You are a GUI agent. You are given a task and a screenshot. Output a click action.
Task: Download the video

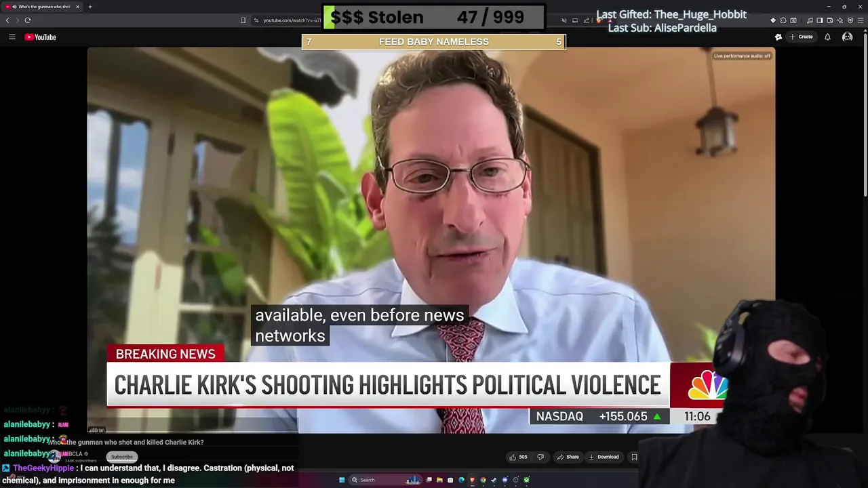604,457
